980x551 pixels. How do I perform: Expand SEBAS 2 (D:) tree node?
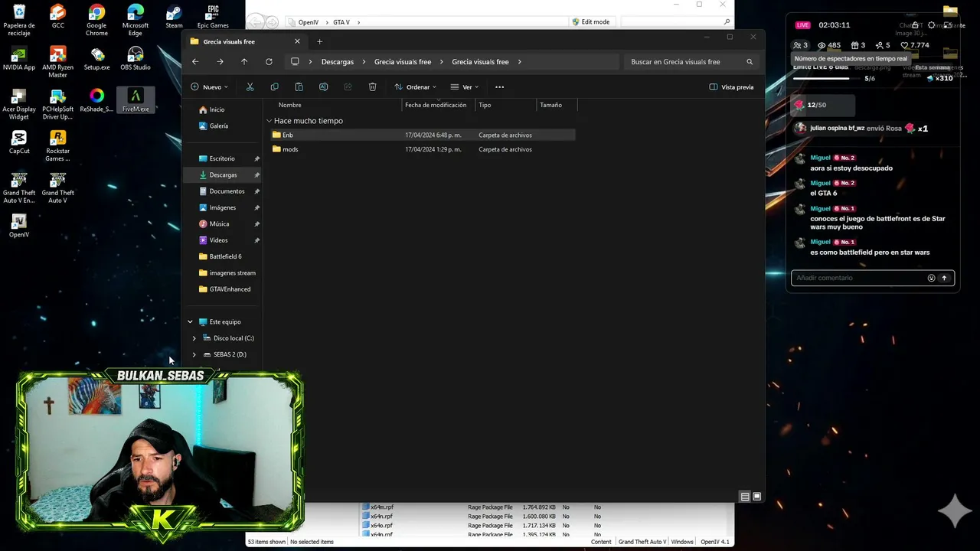(194, 354)
